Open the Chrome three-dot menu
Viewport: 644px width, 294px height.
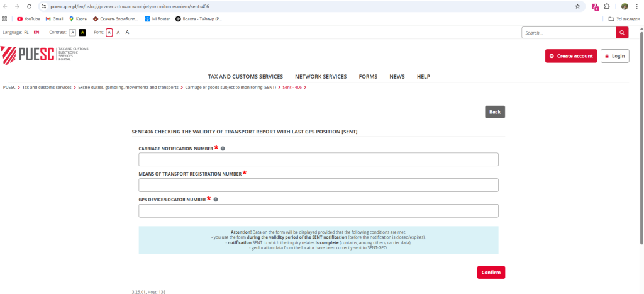pos(636,6)
